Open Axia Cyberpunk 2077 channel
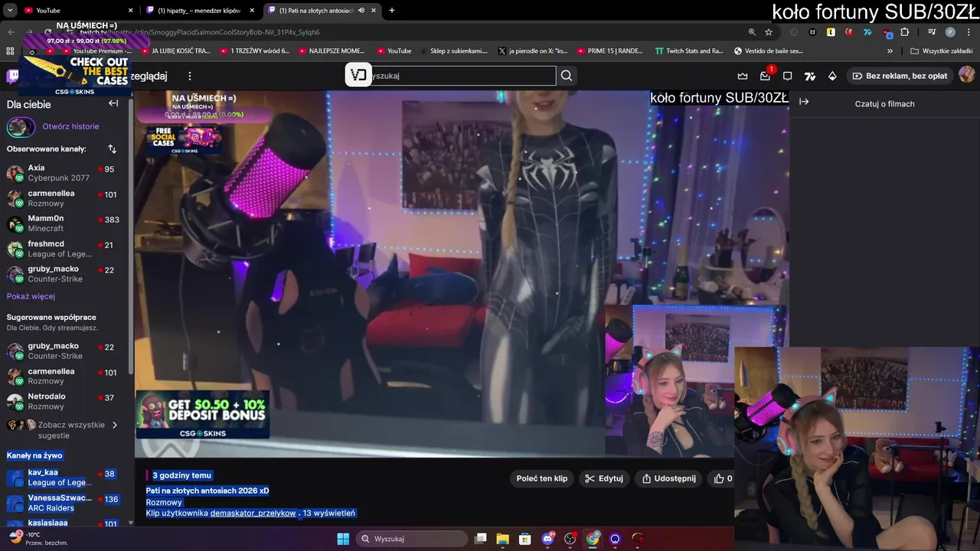The width and height of the screenshot is (980, 551). point(65,172)
